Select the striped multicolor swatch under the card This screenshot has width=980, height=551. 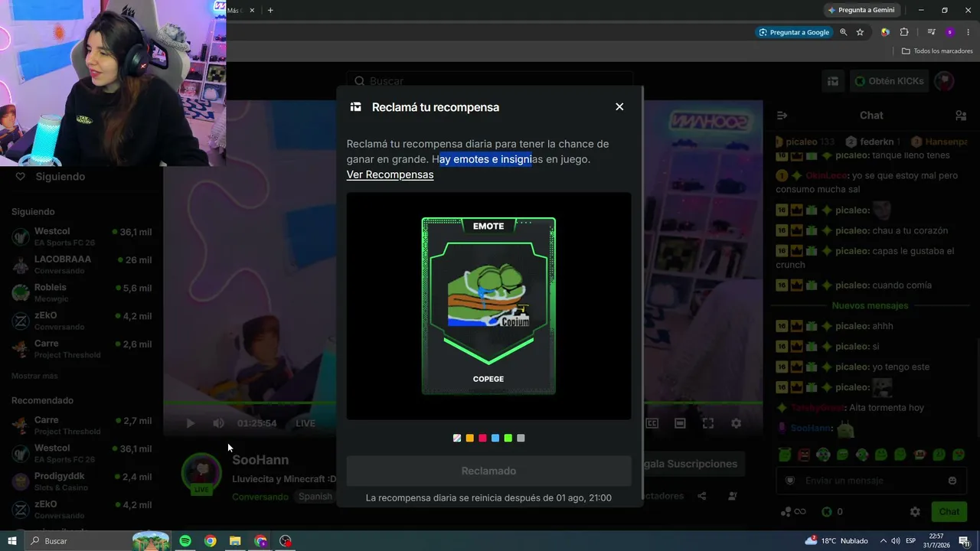pos(457,439)
